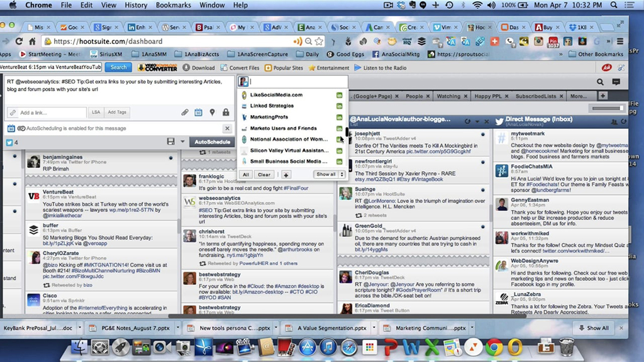The image size is (644, 362).
Task: Open the Bookmarks menu in menu bar
Action: tap(173, 5)
